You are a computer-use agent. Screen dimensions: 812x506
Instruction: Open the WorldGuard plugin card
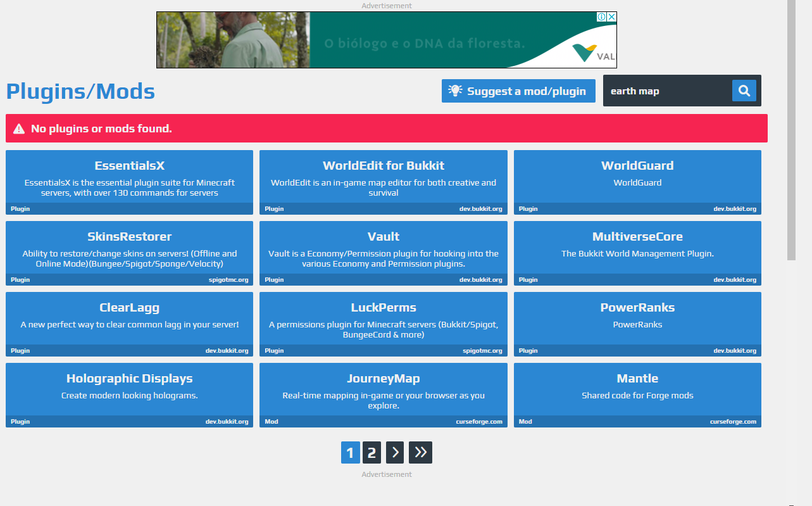[637, 182]
